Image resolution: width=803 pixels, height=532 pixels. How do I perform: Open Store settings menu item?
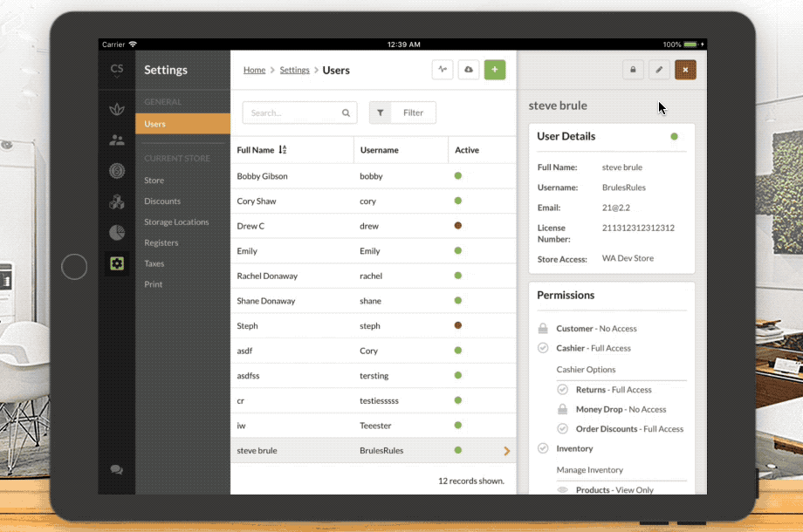154,180
